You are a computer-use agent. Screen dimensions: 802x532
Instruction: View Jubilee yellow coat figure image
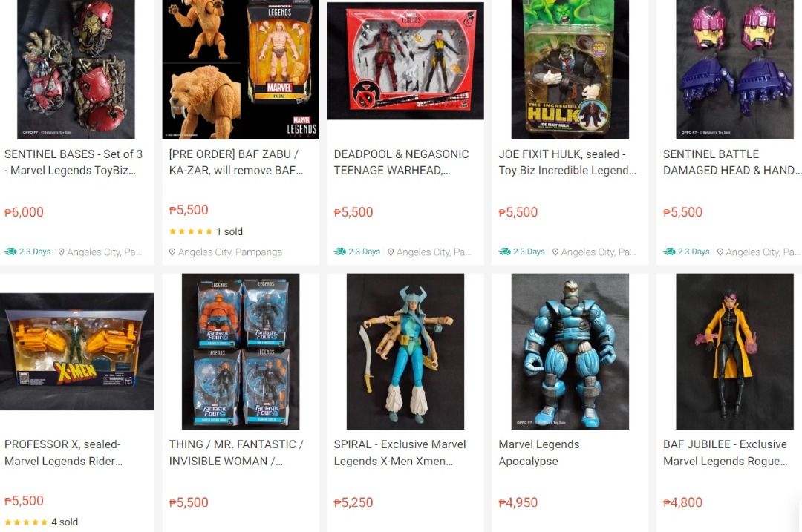tap(734, 351)
